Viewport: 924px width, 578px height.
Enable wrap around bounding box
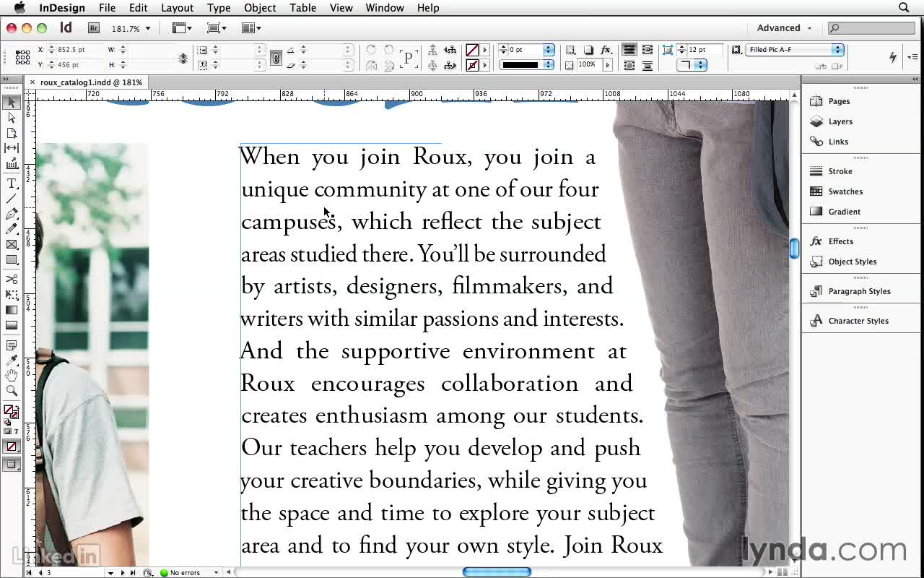pyautogui.click(x=648, y=50)
